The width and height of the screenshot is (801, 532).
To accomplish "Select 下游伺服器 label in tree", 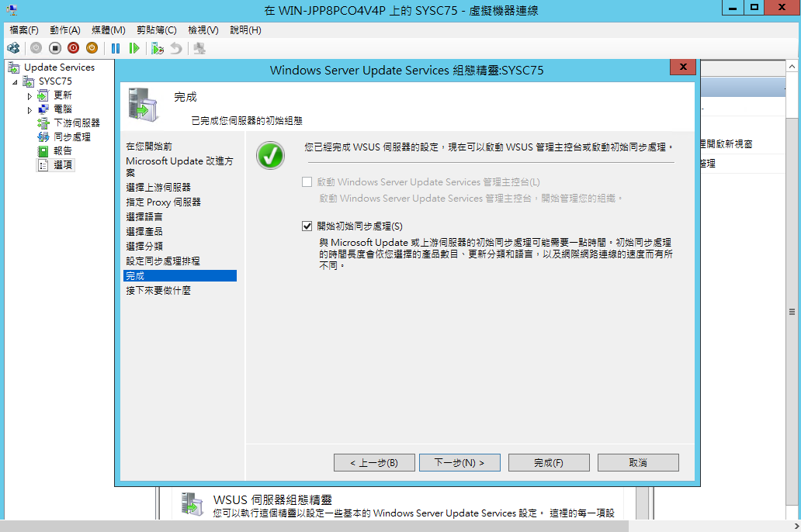I will point(77,123).
